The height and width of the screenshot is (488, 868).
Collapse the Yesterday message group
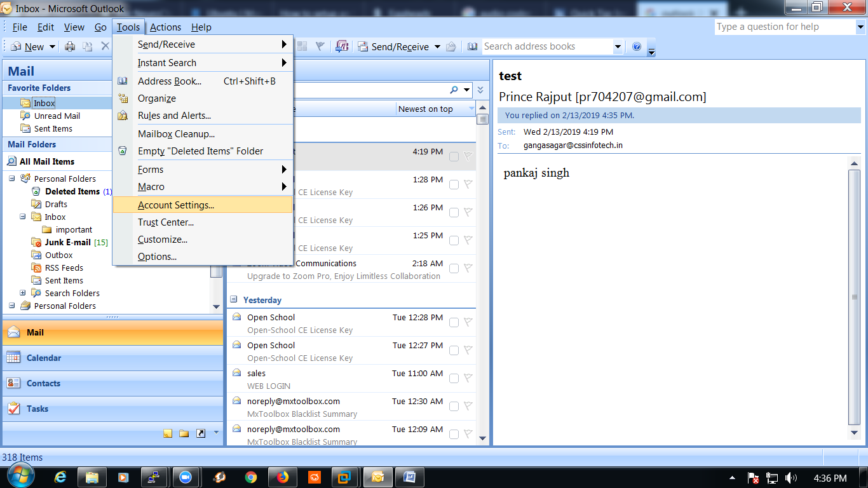(x=234, y=300)
